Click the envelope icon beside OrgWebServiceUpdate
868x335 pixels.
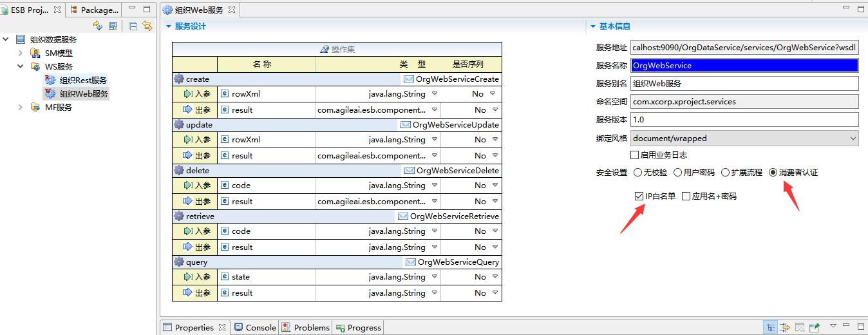(406, 125)
